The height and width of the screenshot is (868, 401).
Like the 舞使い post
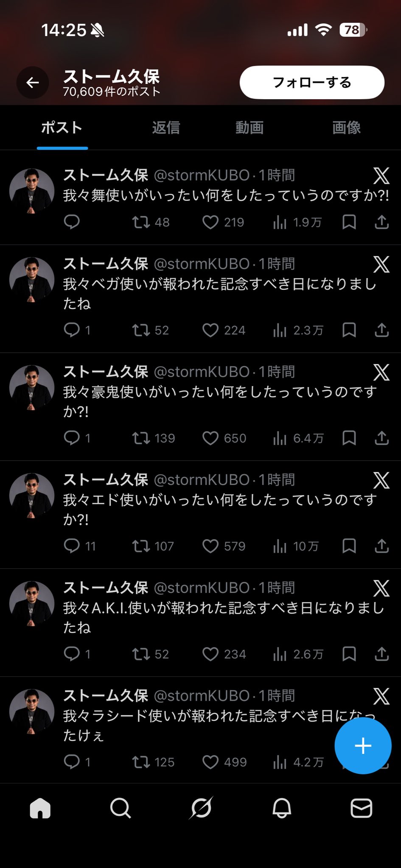210,222
